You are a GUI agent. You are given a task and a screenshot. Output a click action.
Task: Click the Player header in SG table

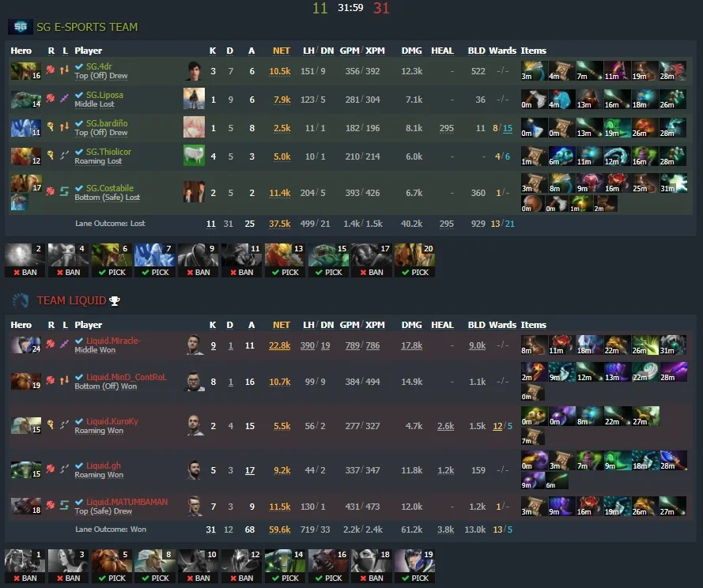pyautogui.click(x=88, y=51)
